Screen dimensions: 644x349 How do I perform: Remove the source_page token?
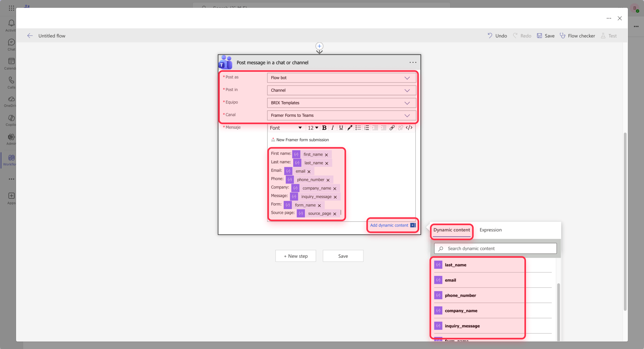(335, 214)
